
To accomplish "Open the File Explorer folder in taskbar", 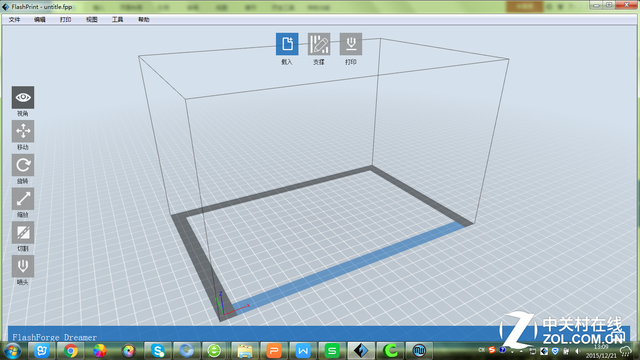I will click(244, 351).
